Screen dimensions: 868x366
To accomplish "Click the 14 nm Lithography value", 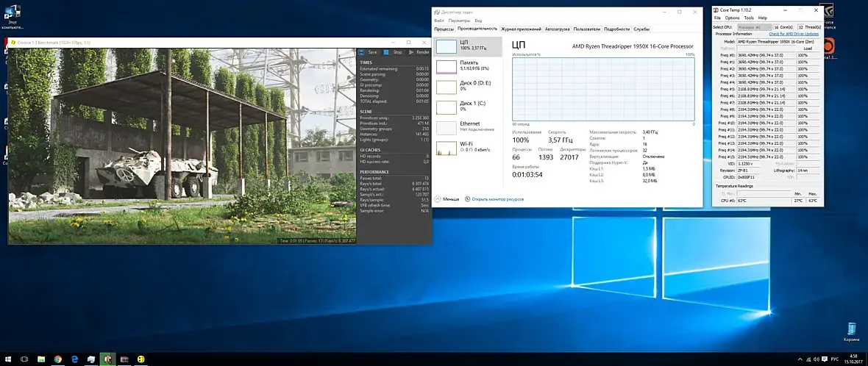I will (x=808, y=171).
